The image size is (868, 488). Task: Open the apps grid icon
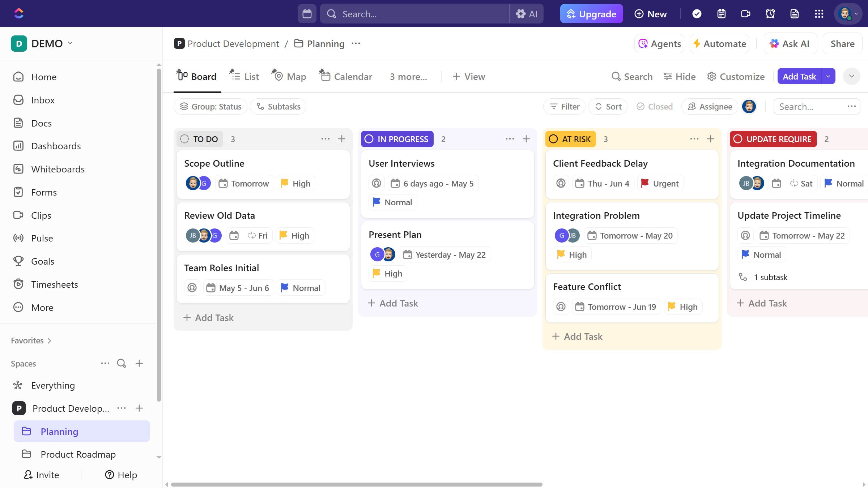point(819,14)
